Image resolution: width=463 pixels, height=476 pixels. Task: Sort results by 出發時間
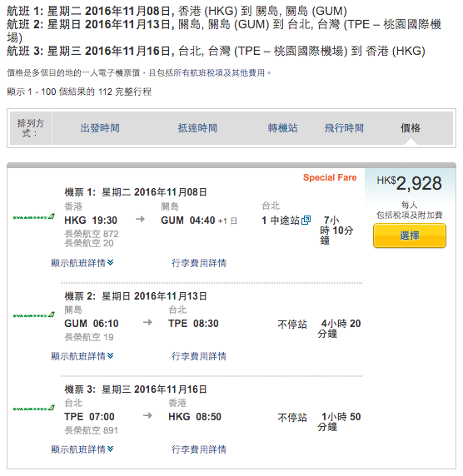point(100,128)
